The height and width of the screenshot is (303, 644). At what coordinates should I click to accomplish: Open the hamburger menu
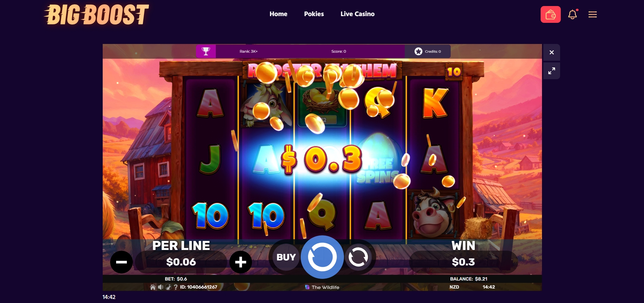pyautogui.click(x=592, y=14)
